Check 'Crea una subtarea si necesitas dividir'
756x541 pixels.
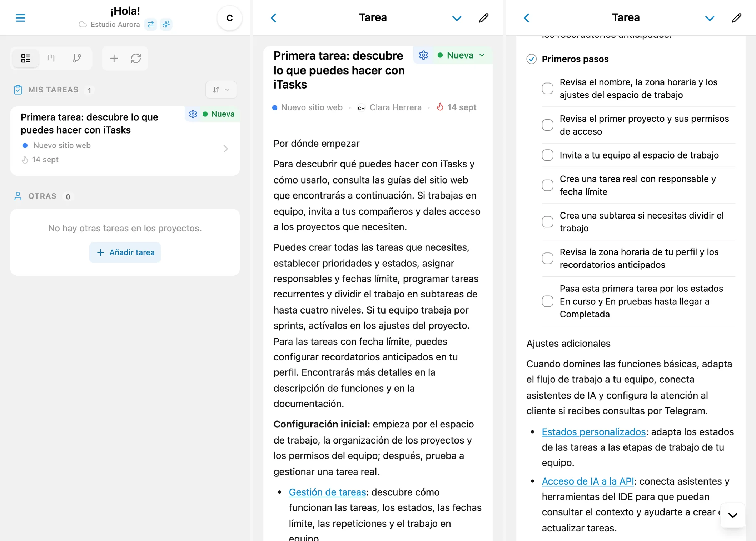547,221
